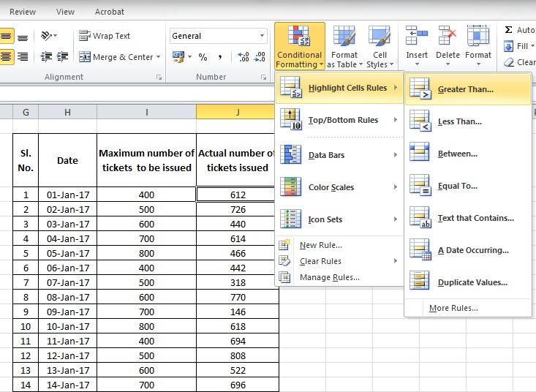Viewport: 536px width, 392px height.
Task: Choose the Less Than rule icon
Action: 420,121
